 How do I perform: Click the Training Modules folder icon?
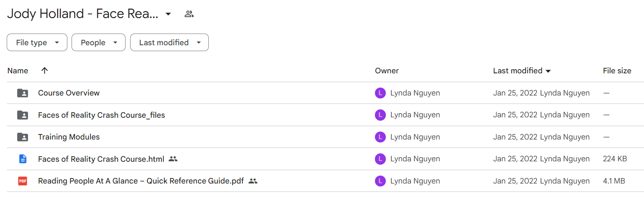(23, 137)
